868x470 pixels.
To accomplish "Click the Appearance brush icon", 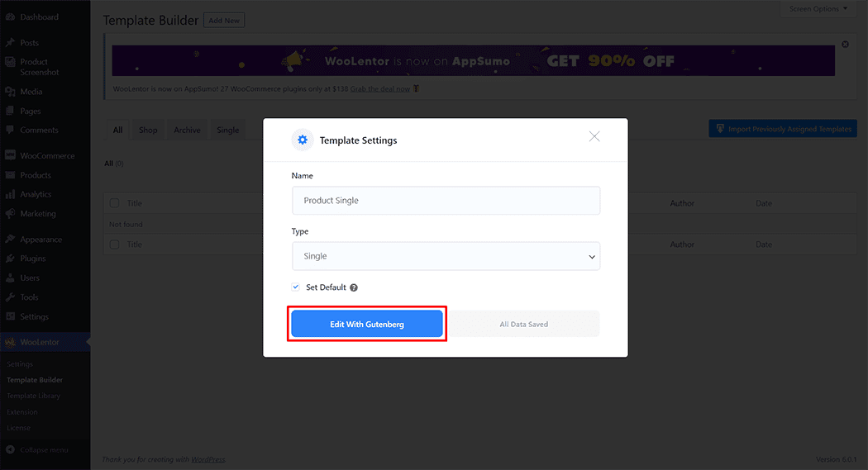I will 10,240.
